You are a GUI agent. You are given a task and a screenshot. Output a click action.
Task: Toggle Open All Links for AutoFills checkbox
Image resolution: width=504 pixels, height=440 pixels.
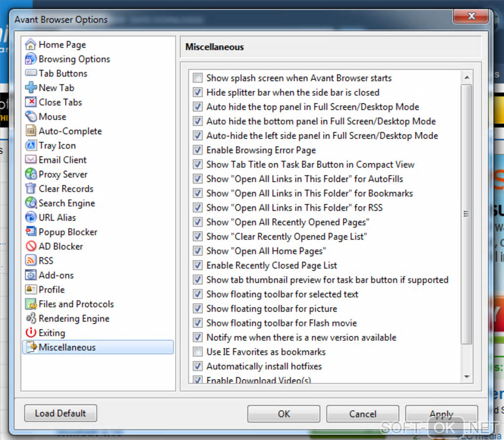pos(197,179)
